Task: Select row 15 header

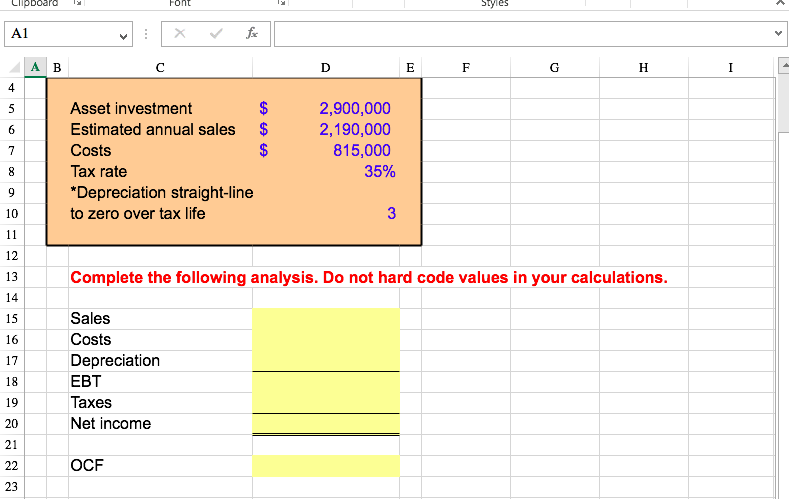Action: coord(12,318)
